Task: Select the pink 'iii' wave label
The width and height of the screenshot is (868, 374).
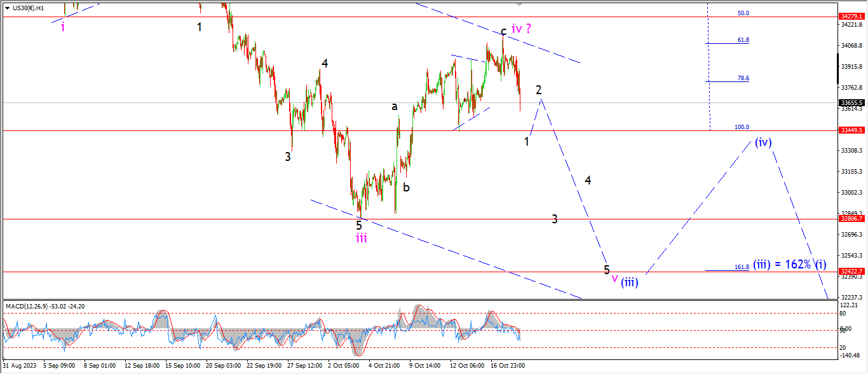Action: tap(361, 238)
